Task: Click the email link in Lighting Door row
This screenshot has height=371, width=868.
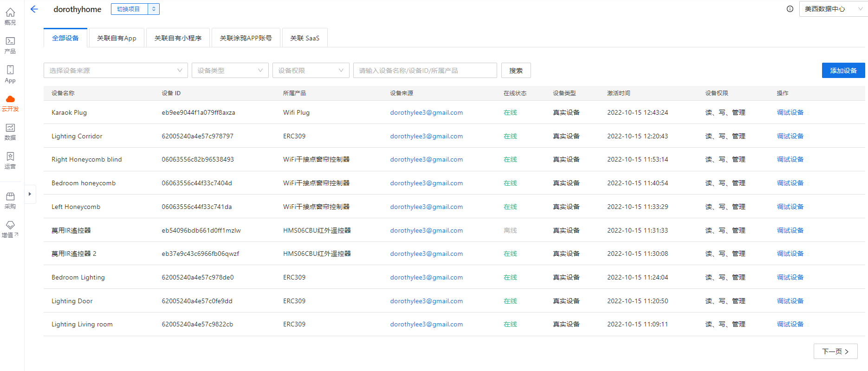Action: click(x=426, y=301)
